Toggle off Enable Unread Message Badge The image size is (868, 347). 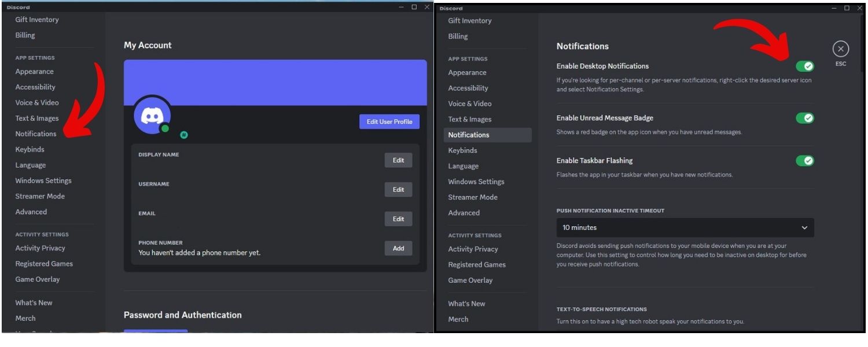(806, 117)
